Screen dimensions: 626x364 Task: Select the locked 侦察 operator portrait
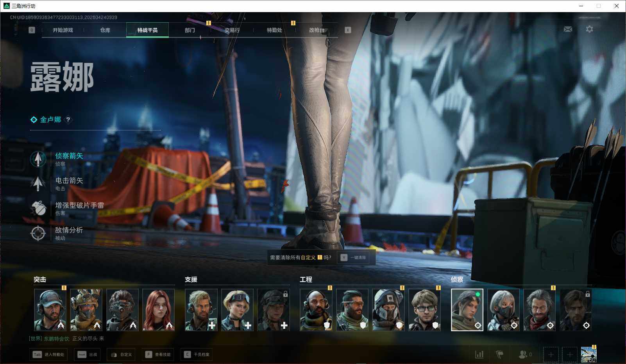pos(576,310)
